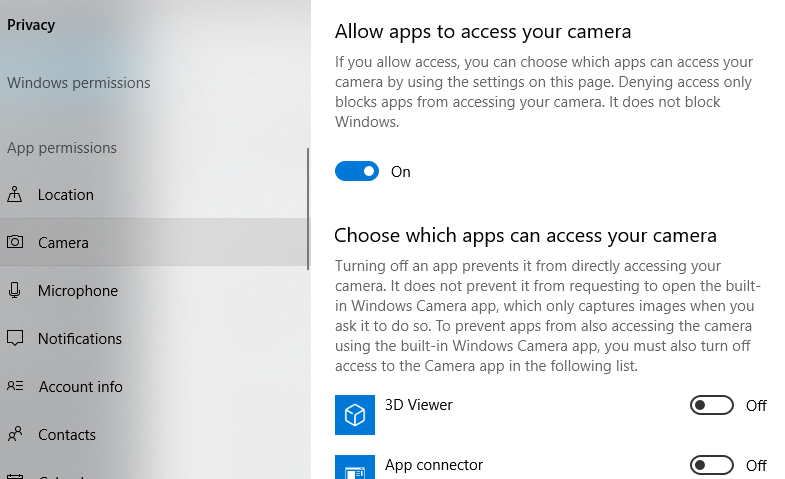Click the 'Off' label beside App connector

coord(756,465)
